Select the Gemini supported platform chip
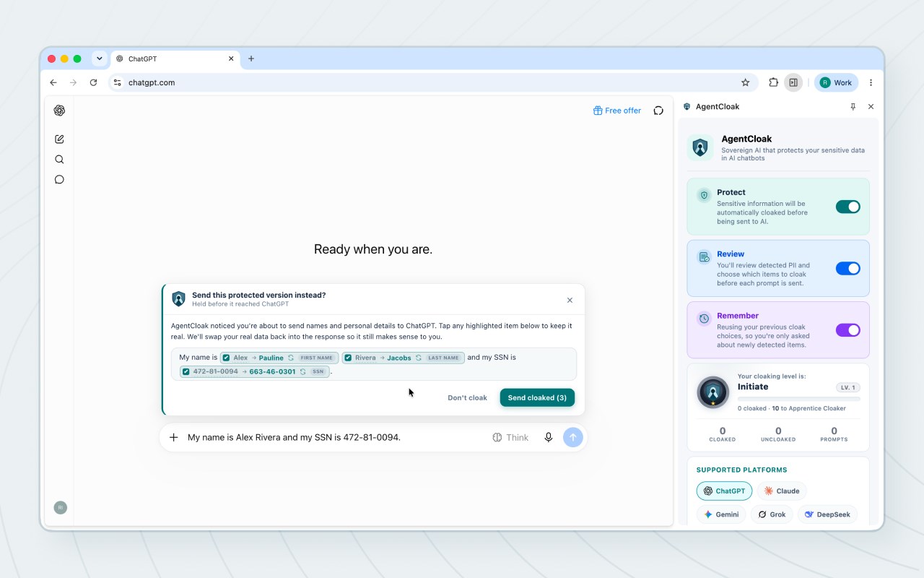Viewport: 924px width, 578px height. pos(721,514)
